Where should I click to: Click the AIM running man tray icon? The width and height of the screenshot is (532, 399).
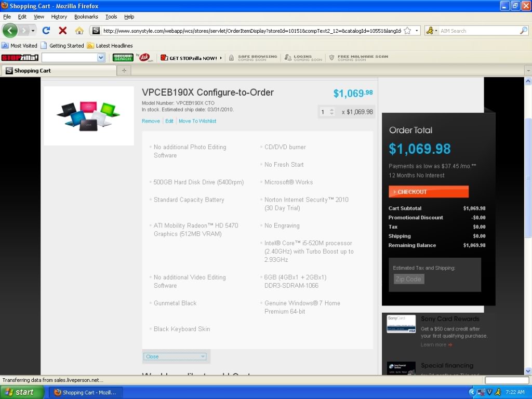pos(498,392)
